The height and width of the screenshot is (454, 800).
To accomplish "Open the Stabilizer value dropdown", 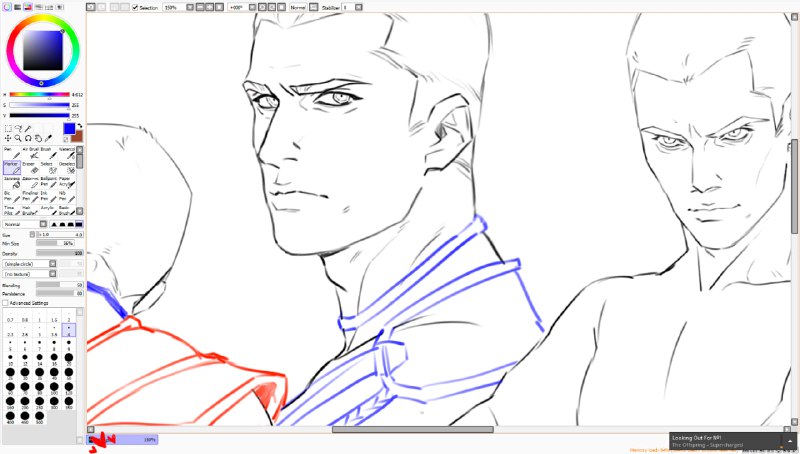I will [x=359, y=7].
